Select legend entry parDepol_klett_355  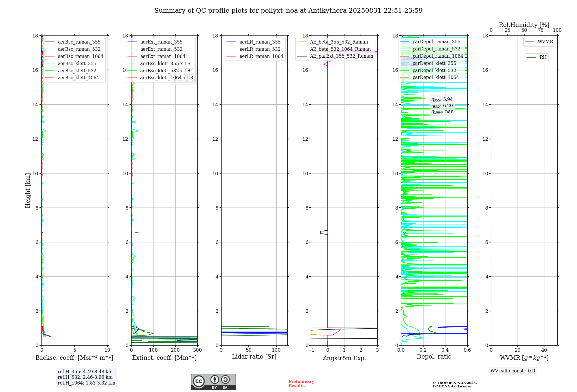point(428,63)
